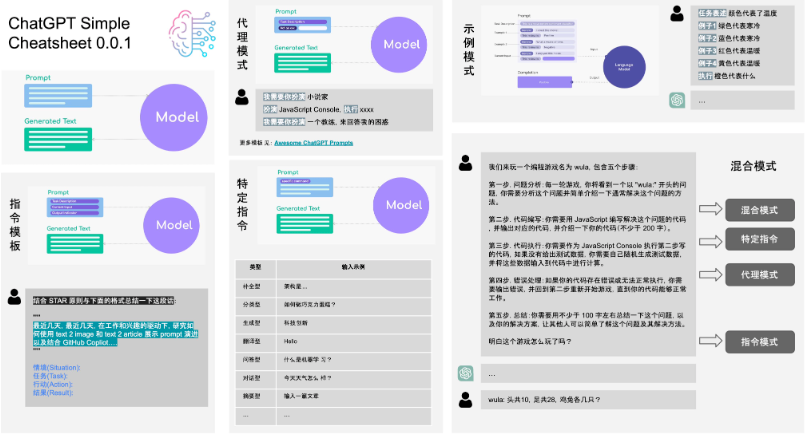This screenshot has width=806, height=435.
Task: Click user avatar next to 任务表述 example list
Action: pos(677,14)
